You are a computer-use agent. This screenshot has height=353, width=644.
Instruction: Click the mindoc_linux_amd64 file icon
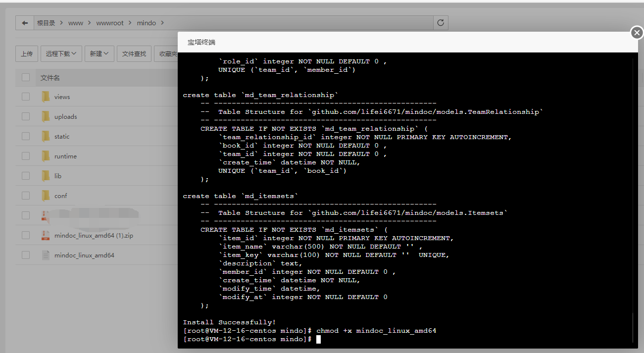pos(46,255)
